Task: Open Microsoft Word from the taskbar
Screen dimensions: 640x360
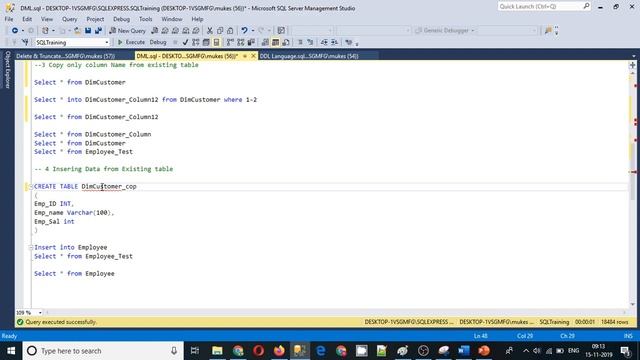Action: point(464,351)
